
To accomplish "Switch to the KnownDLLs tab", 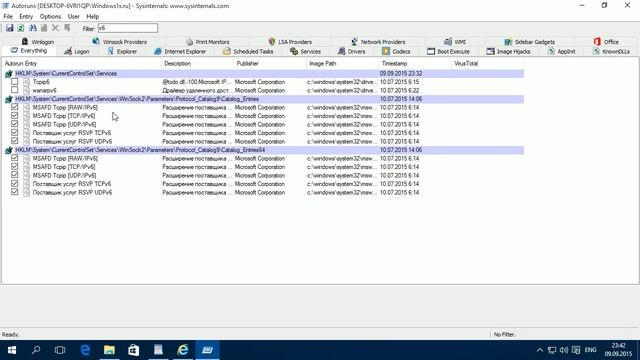I will pos(611,51).
